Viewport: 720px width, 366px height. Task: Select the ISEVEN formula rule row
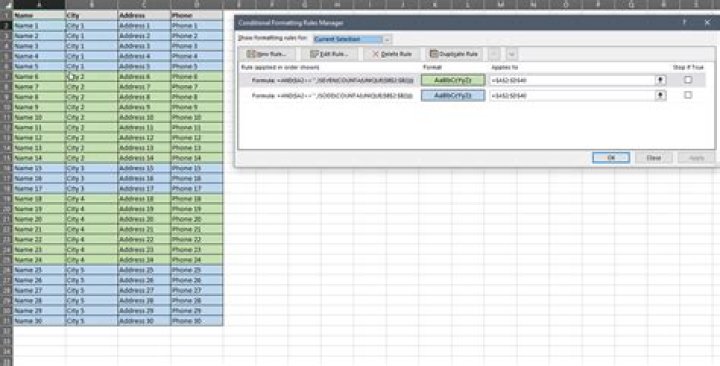(473, 80)
